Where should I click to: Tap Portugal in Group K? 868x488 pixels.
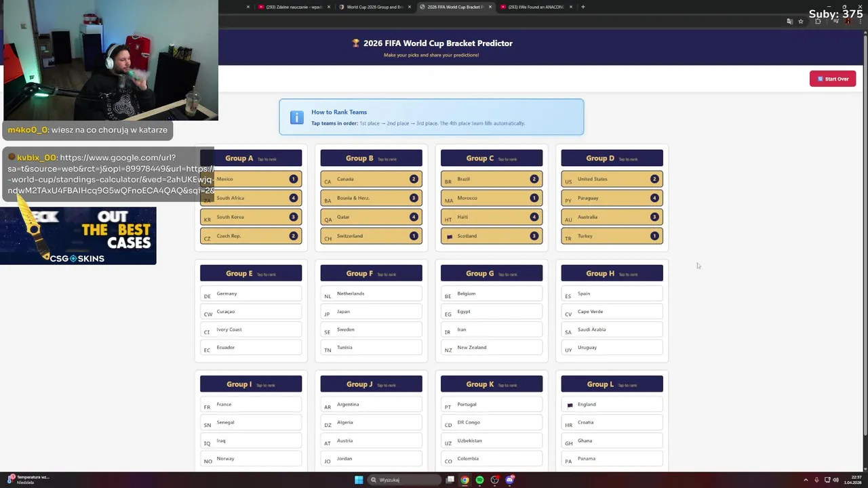click(x=492, y=405)
